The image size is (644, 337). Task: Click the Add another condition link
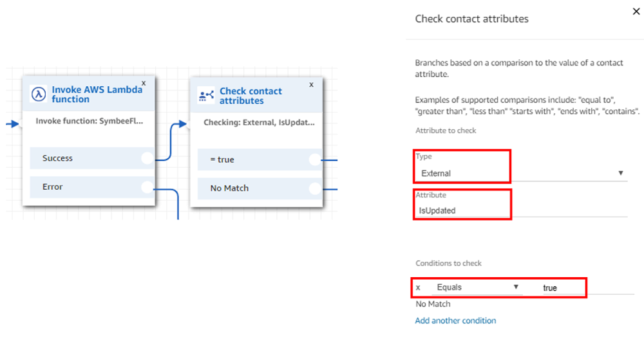click(455, 321)
